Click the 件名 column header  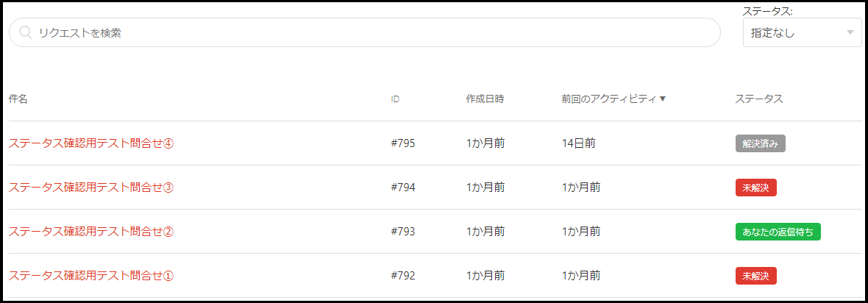pyautogui.click(x=18, y=99)
